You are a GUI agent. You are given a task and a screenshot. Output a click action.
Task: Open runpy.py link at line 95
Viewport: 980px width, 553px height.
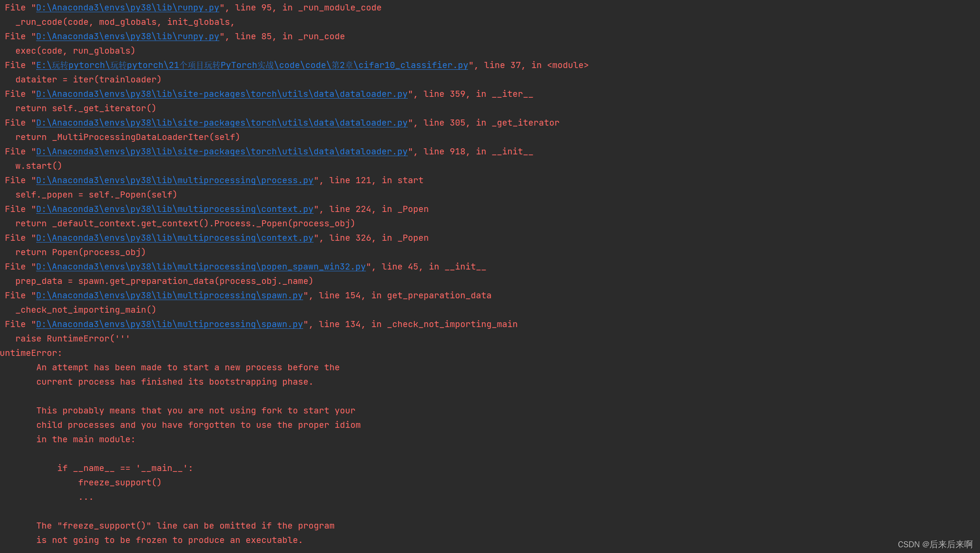(x=127, y=8)
